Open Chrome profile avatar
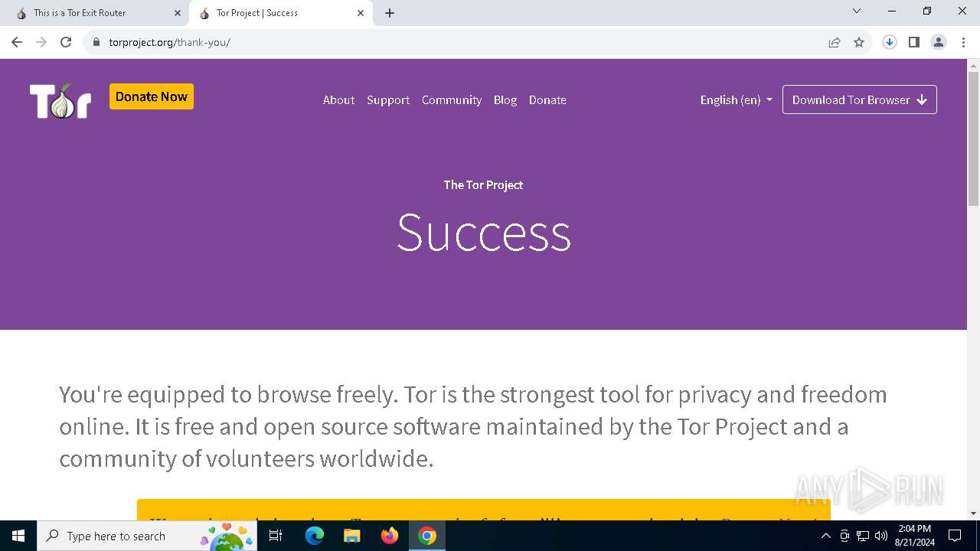This screenshot has width=980, height=551. tap(939, 42)
